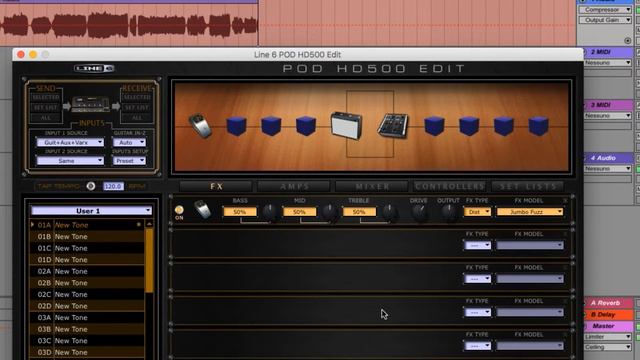
Task: Switch to the AMPS tab
Action: [294, 187]
